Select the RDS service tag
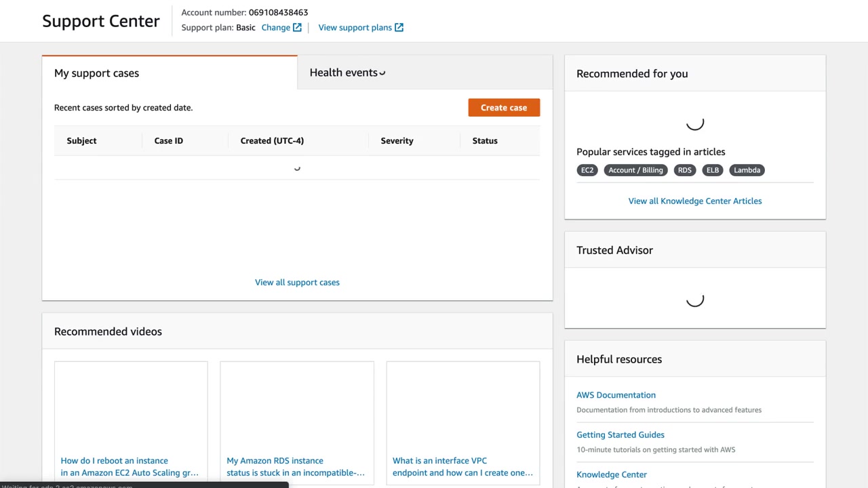 point(684,170)
